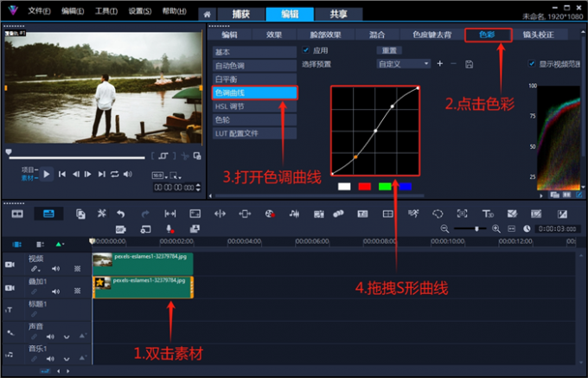Click the split screen template icon
Image resolution: width=588 pixels, height=378 pixels.
tap(387, 215)
